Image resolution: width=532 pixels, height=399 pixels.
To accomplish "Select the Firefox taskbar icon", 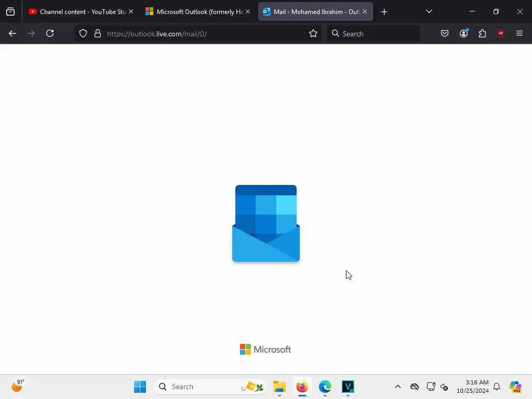I will (x=302, y=387).
